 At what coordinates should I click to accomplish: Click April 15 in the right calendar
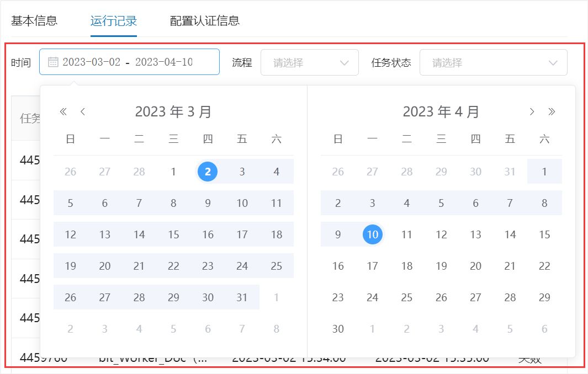(x=544, y=234)
